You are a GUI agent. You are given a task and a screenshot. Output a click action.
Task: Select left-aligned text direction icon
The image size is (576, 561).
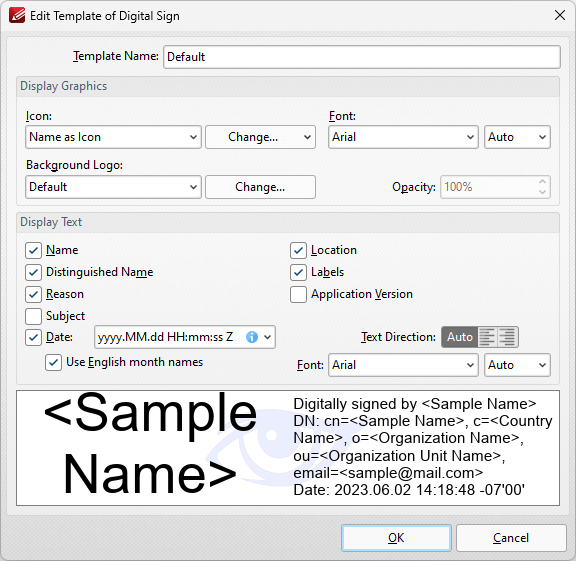click(x=487, y=337)
